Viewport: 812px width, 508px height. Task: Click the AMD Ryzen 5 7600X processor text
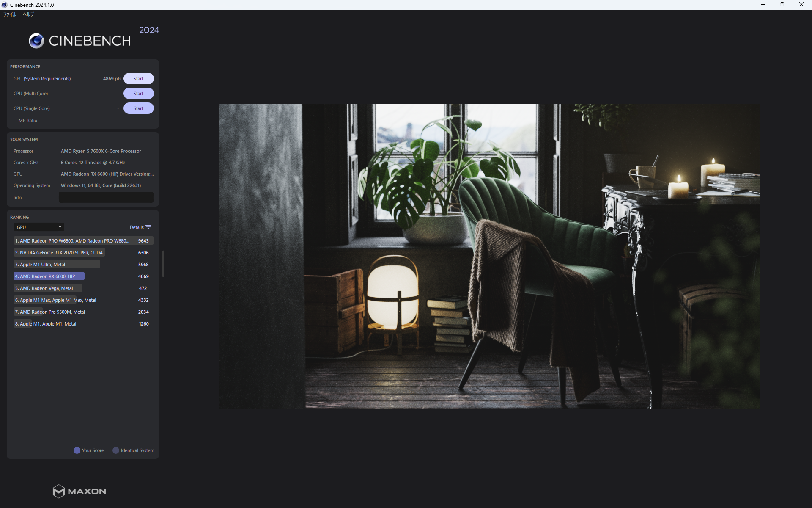pos(101,151)
